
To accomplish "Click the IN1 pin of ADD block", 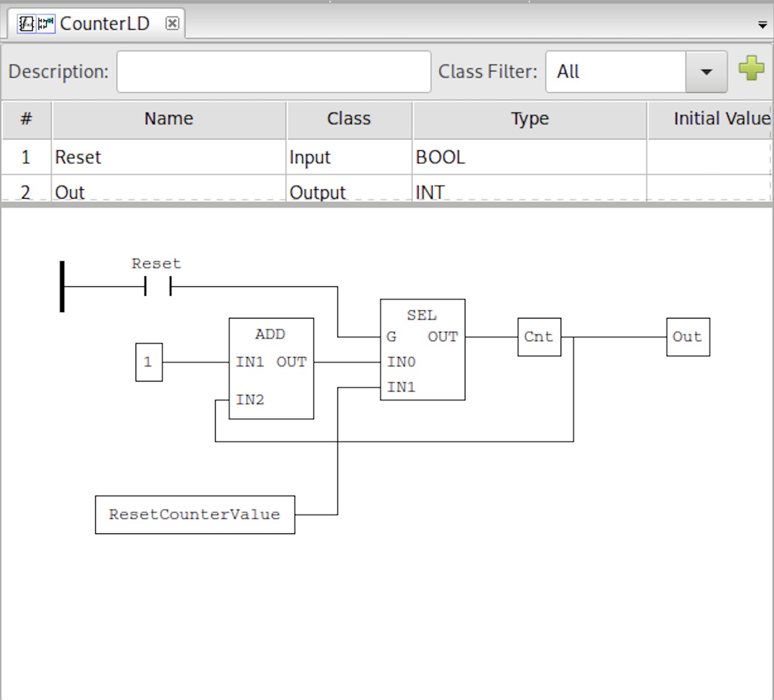I will (250, 362).
